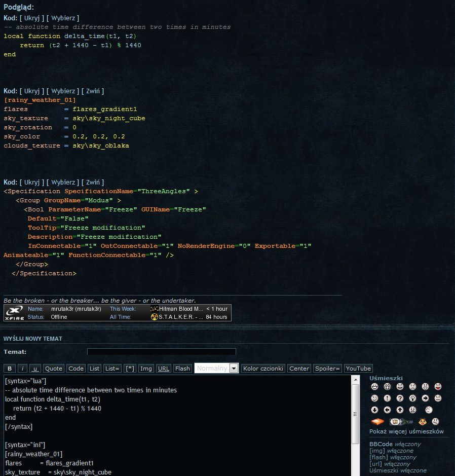Viewport: 455px width, 476px height.
Task: Insert the exclamation mark smiley
Action: coord(387,398)
